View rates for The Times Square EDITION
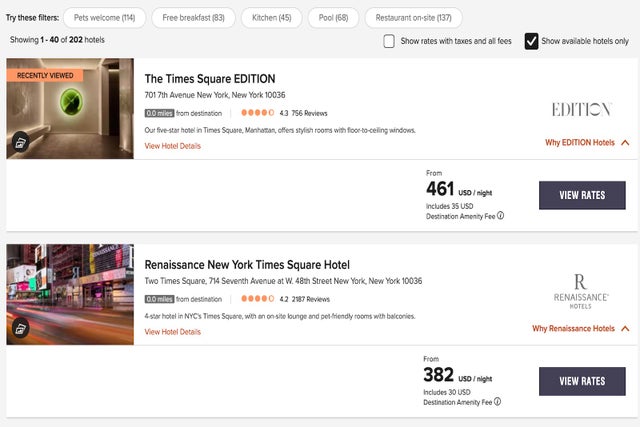This screenshot has height=427, width=640. coord(582,195)
